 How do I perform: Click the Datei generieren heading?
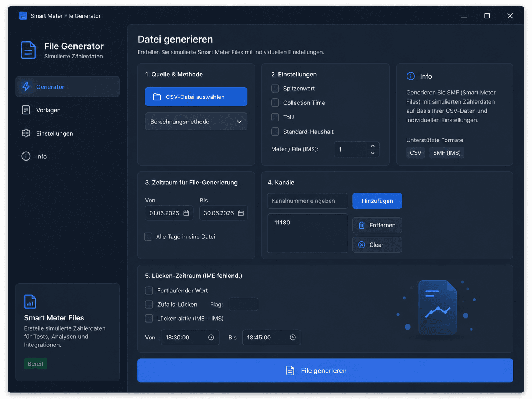[x=175, y=39]
